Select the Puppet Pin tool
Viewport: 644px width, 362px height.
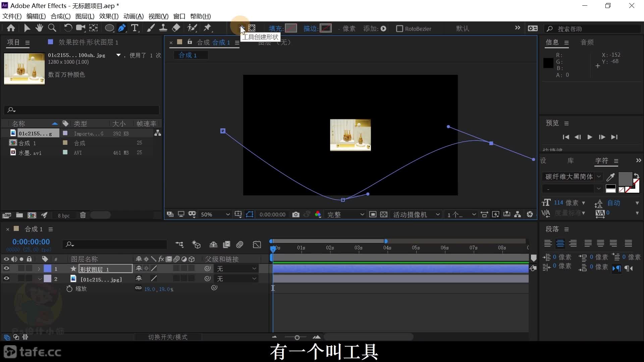click(x=208, y=28)
